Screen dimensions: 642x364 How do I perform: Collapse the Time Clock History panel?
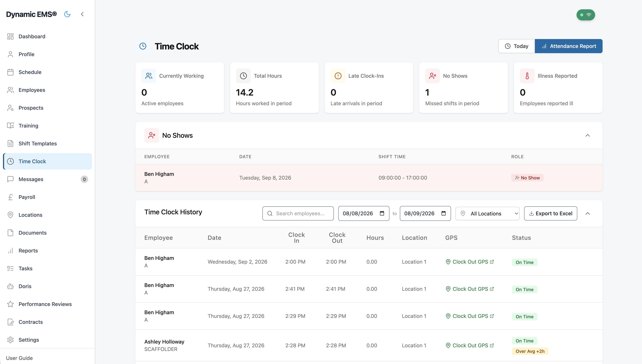588,213
